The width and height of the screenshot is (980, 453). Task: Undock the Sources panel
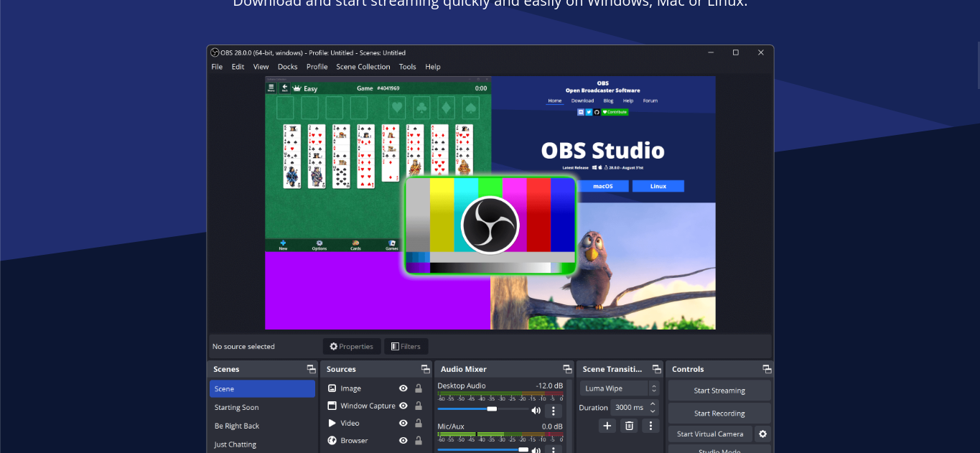coord(426,369)
